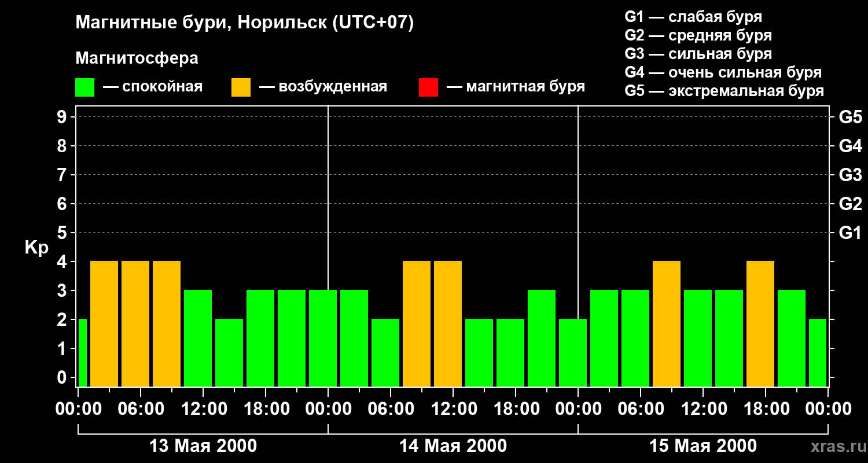The width and height of the screenshot is (868, 463).
Task: Click 'G2 — средняя буря' legend line
Action: point(698,35)
